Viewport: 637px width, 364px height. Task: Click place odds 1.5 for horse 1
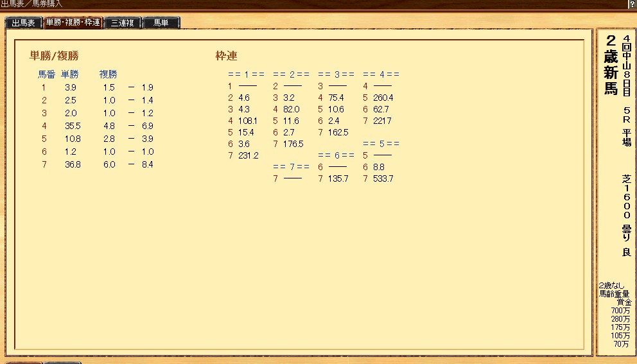tap(109, 87)
